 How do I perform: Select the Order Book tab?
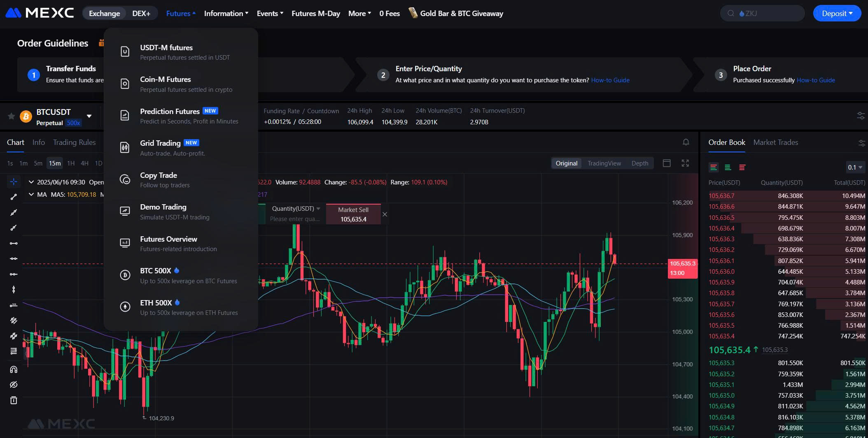[727, 142]
